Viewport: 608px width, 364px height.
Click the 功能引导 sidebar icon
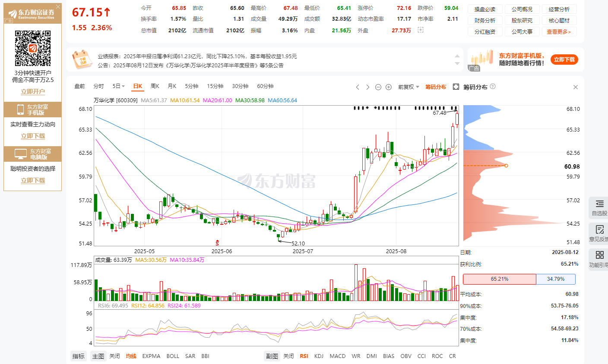pyautogui.click(x=599, y=259)
